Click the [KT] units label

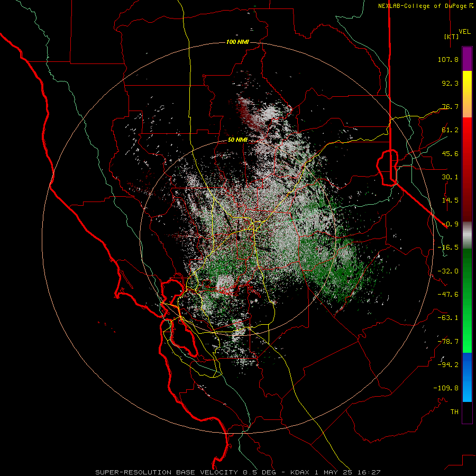(451, 36)
